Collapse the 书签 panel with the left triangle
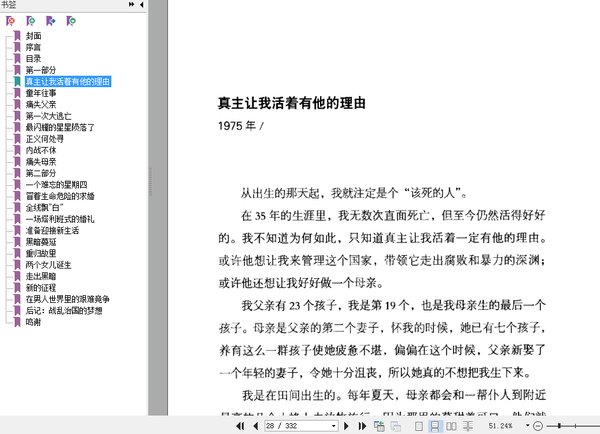This screenshot has width=600, height=434. click(x=142, y=4)
